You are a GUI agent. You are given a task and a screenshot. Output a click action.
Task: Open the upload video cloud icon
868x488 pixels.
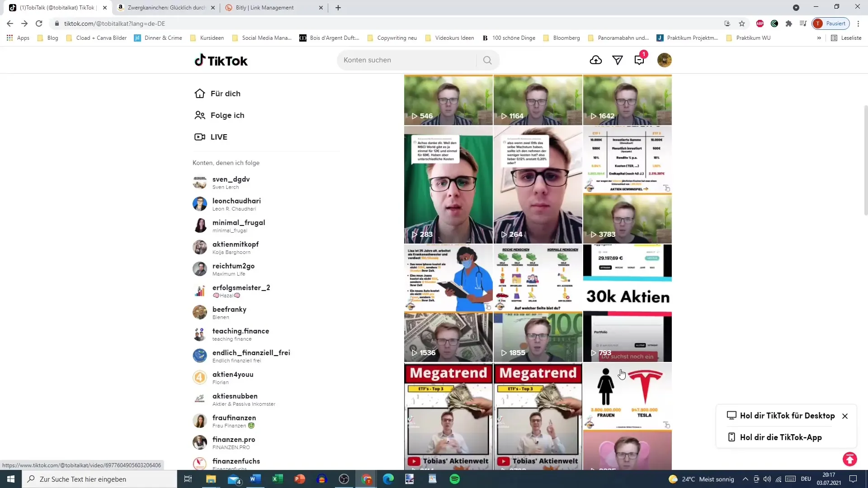pyautogui.click(x=596, y=60)
